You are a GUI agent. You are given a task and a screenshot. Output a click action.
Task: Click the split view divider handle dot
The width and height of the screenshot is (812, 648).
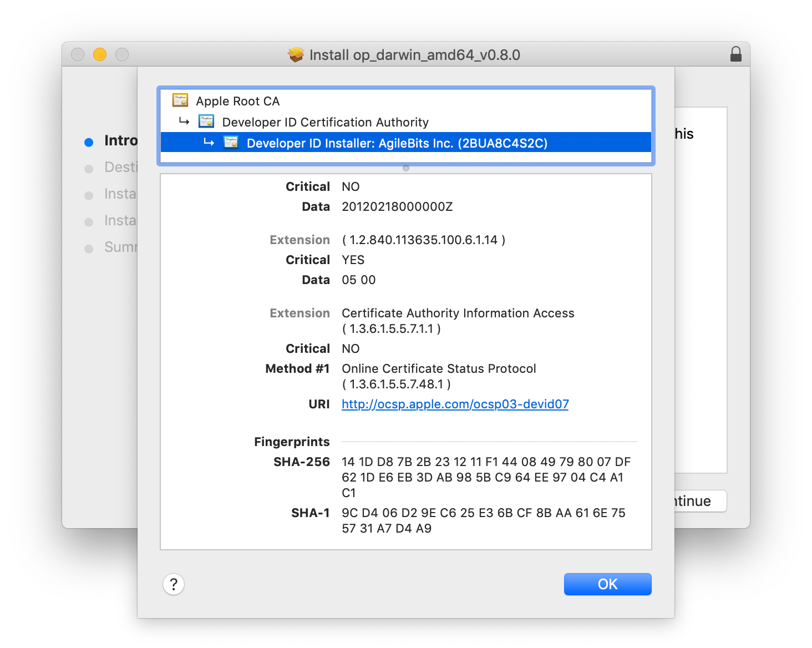[406, 168]
